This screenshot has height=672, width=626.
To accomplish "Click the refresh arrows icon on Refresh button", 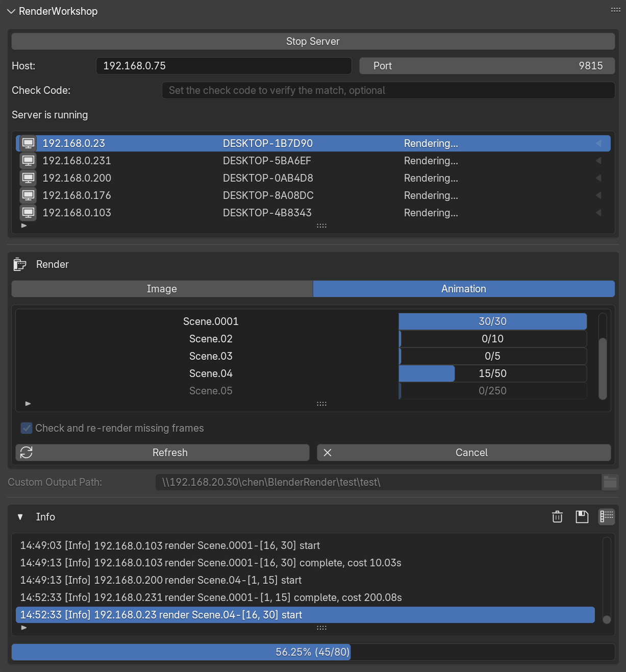I will 26,453.
